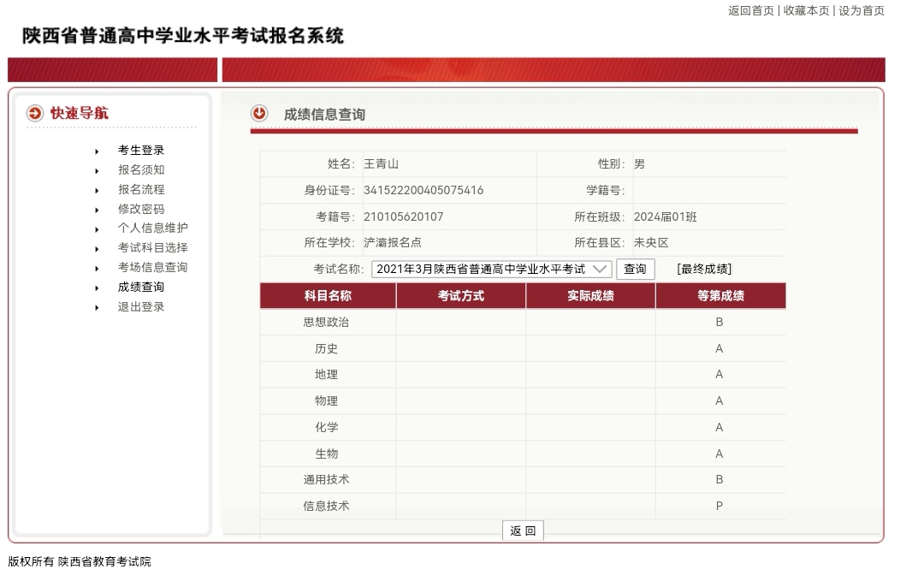Viewport: 924px width, 587px height.
Task: Click the red arrow icon beside 快速导航
Action: (x=34, y=113)
